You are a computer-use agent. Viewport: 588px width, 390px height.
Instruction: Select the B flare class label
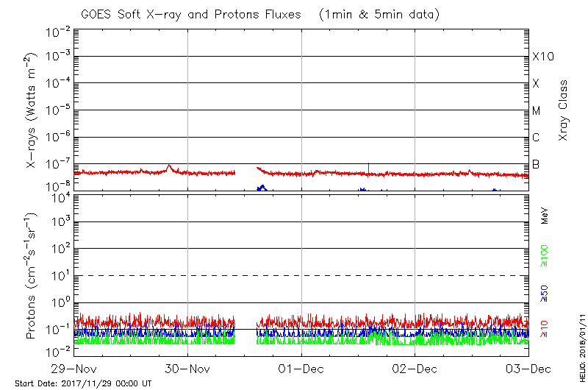point(537,164)
